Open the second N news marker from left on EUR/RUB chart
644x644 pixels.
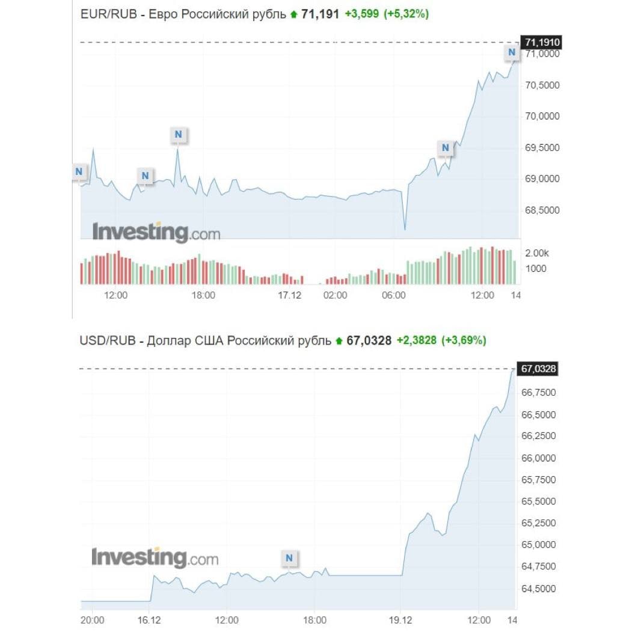(144, 176)
